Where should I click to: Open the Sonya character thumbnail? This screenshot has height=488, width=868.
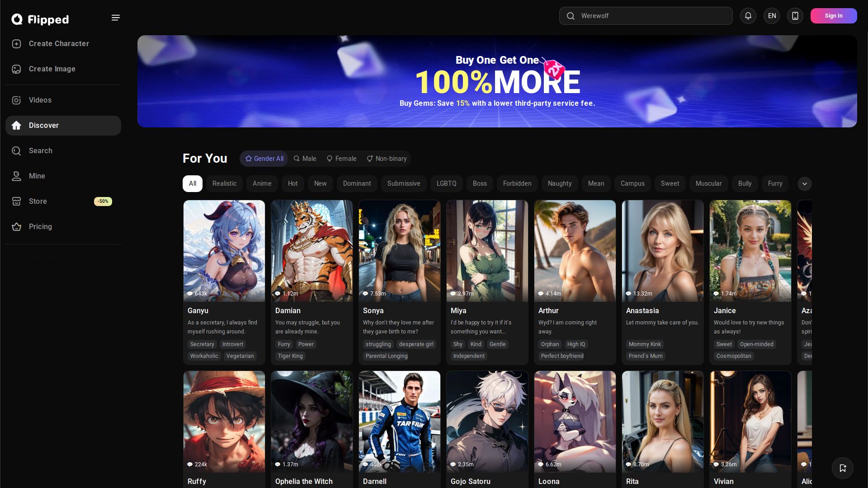(x=400, y=251)
